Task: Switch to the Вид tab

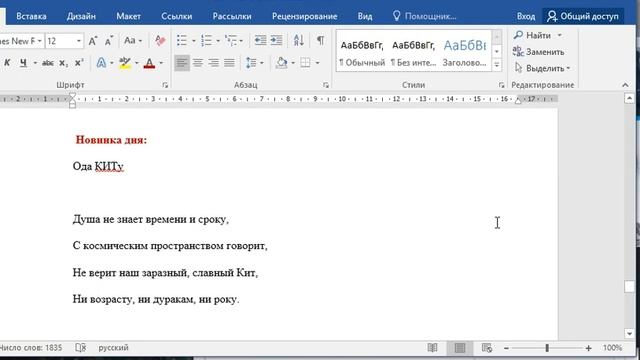Action: [x=365, y=16]
